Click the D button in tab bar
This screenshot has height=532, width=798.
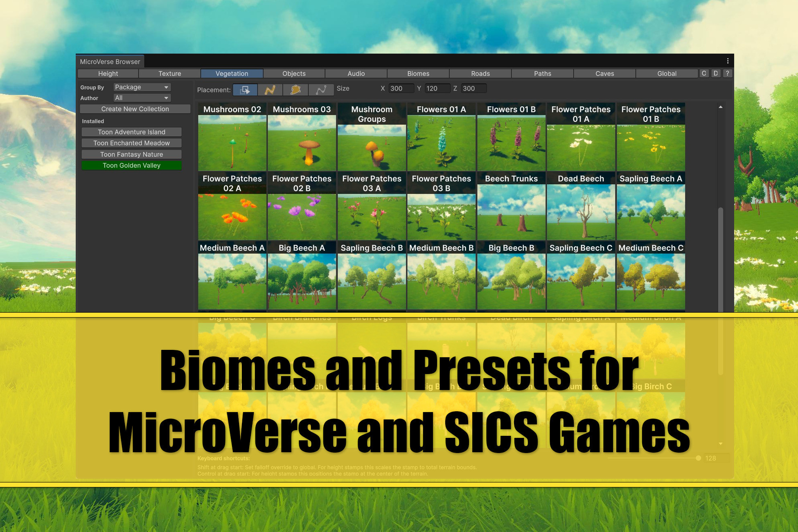tap(715, 73)
